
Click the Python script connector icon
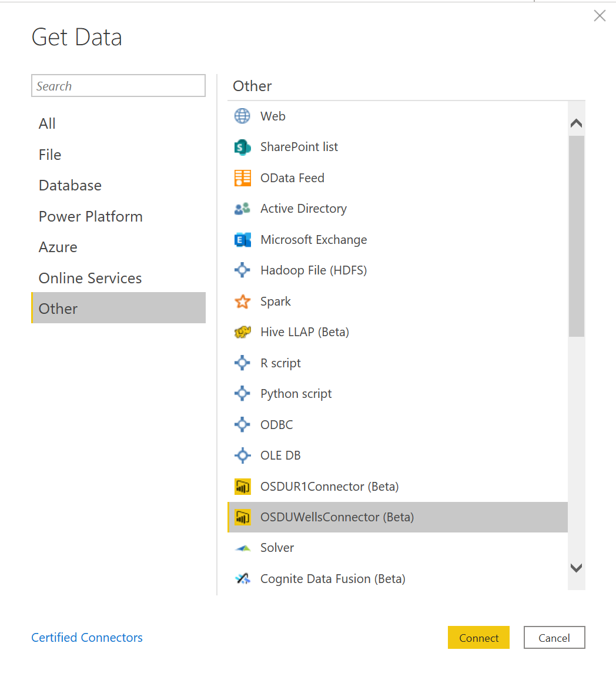(242, 394)
